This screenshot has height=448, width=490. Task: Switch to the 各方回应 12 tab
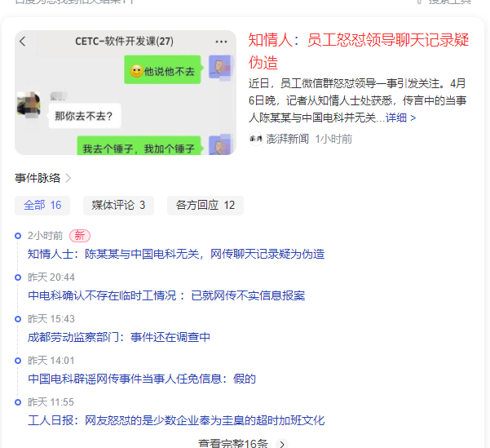[205, 205]
